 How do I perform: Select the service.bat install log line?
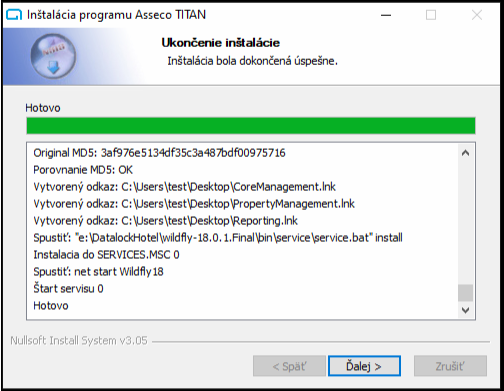tap(218, 238)
